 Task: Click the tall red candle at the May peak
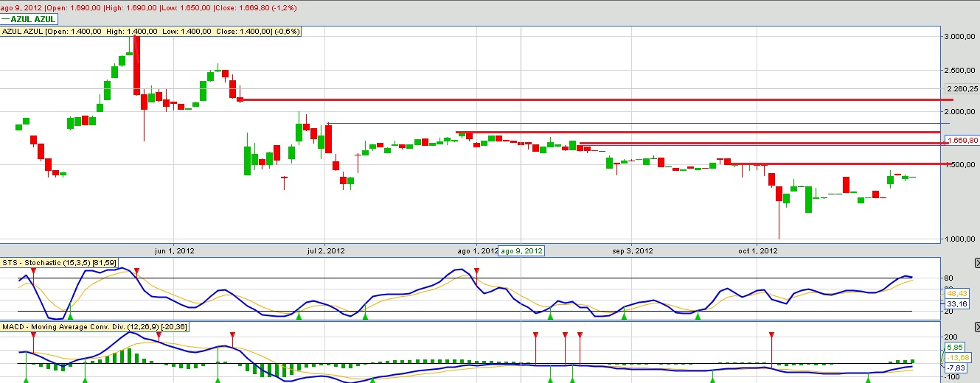[x=136, y=66]
